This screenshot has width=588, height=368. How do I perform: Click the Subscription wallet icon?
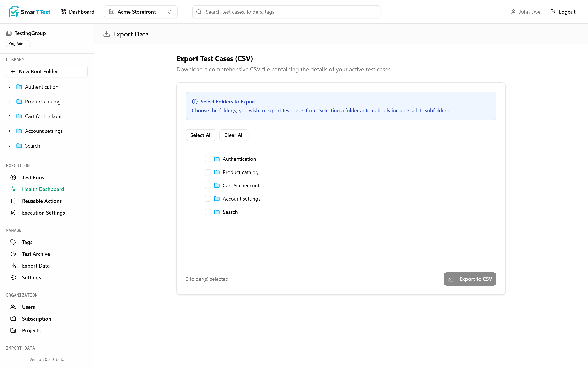click(13, 319)
